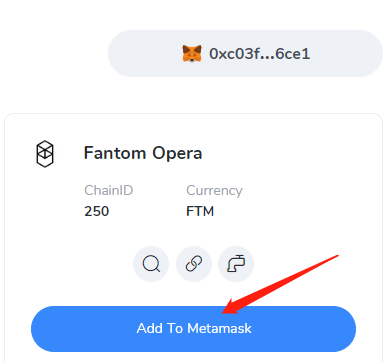Open the connected wallet 0xc03f...6ce1 pill
Viewport: 390px width, 362px height.
[245, 53]
